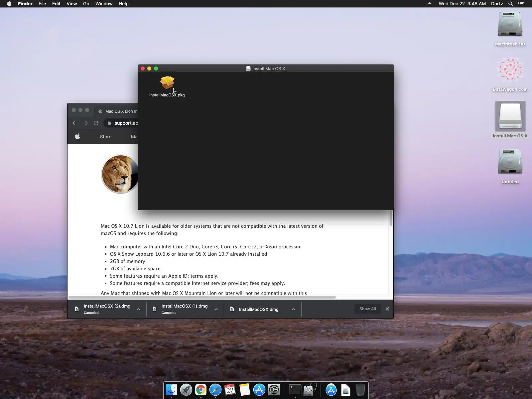
Task: Go forward in the Chrome window
Action: coord(85,123)
